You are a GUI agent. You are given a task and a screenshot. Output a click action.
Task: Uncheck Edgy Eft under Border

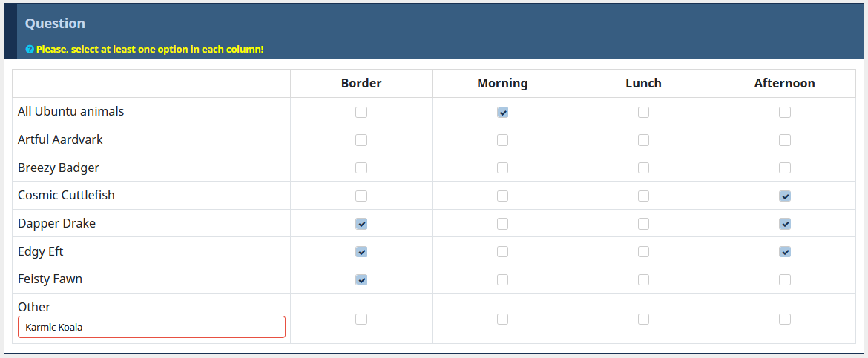coord(361,252)
